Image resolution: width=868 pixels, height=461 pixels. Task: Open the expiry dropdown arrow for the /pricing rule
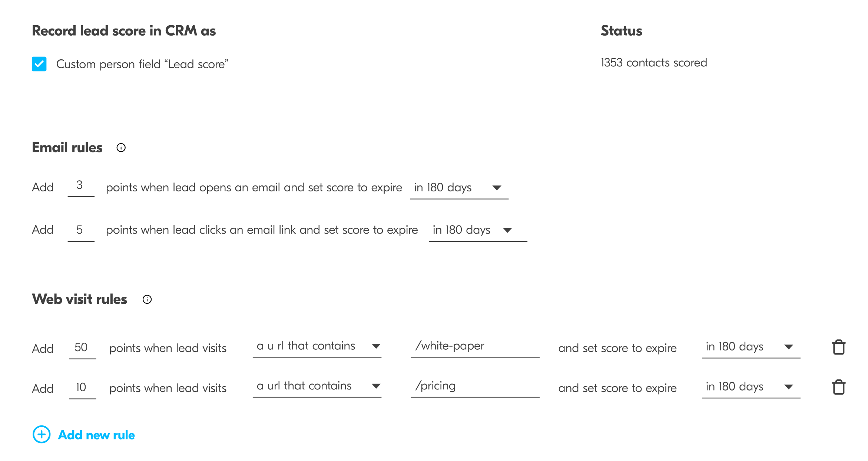click(789, 387)
